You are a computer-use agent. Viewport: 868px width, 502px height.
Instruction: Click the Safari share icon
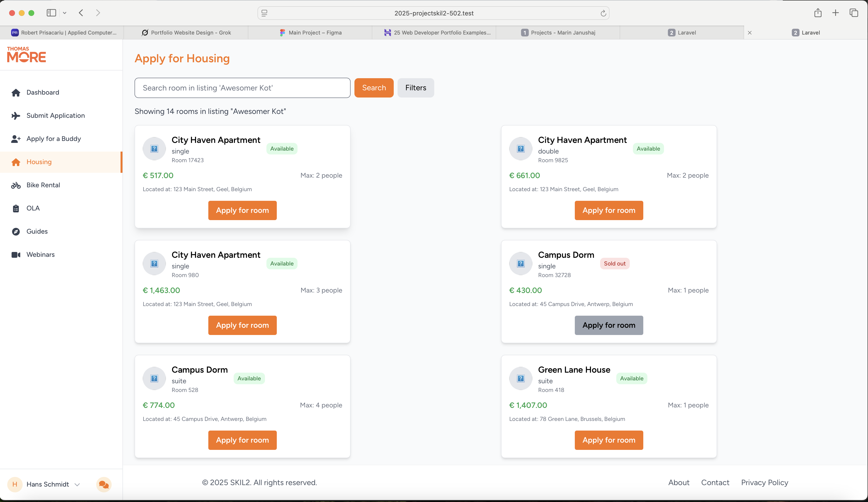tap(818, 13)
